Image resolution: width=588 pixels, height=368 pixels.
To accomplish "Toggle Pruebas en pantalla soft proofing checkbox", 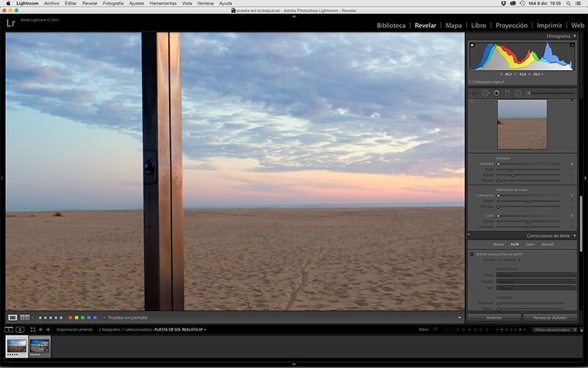I will click(104, 318).
